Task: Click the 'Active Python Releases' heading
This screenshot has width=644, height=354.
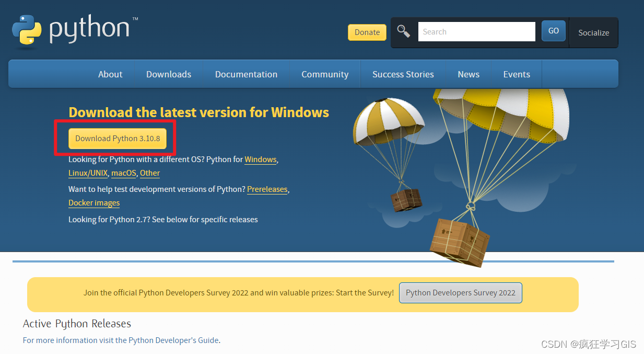Action: point(77,324)
